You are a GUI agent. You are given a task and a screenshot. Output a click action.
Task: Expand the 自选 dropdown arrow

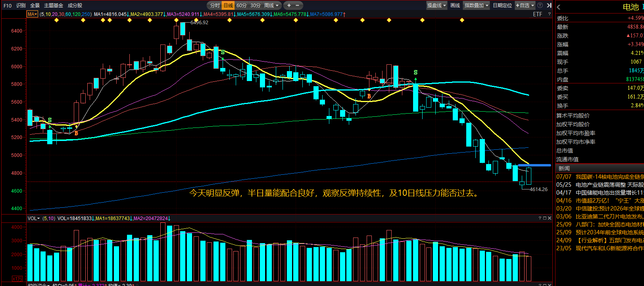[533, 6]
